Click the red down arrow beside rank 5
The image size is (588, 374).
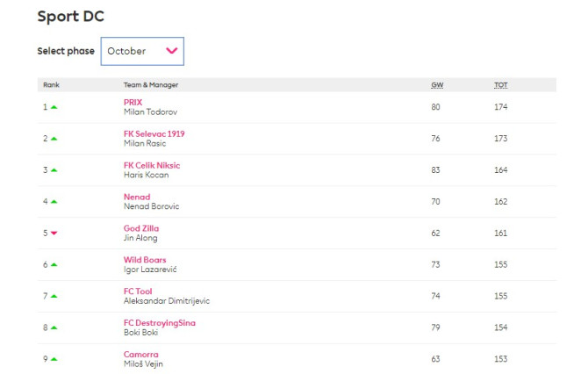pos(54,234)
